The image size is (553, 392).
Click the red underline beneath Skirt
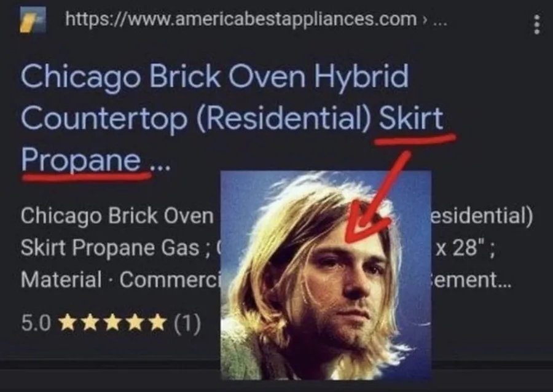pyautogui.click(x=415, y=138)
